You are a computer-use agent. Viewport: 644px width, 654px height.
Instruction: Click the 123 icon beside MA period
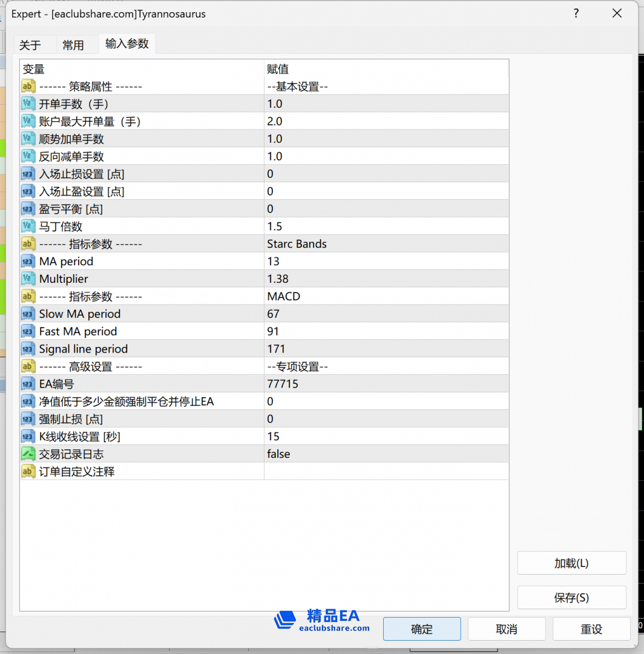(28, 261)
